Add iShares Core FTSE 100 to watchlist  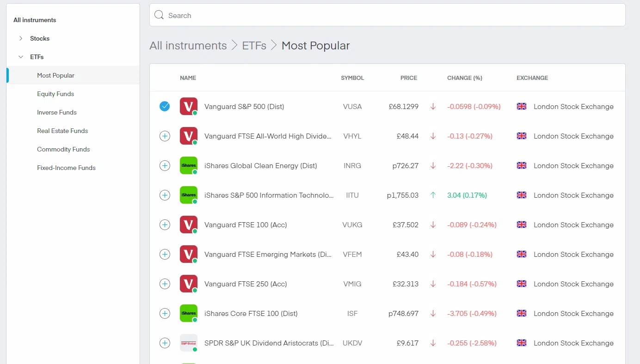tap(165, 313)
